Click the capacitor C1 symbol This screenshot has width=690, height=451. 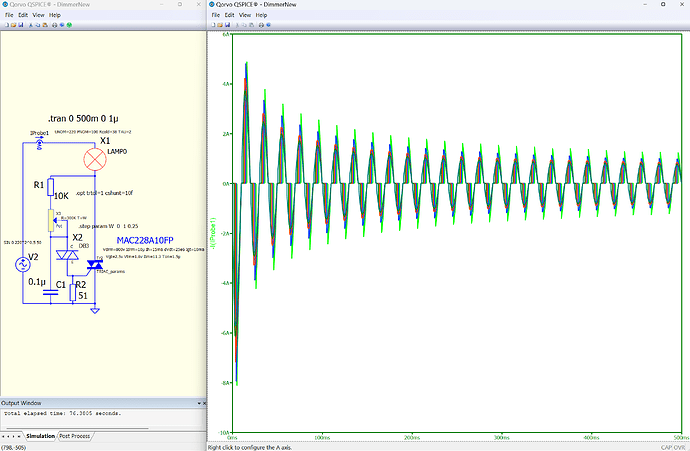(50, 290)
